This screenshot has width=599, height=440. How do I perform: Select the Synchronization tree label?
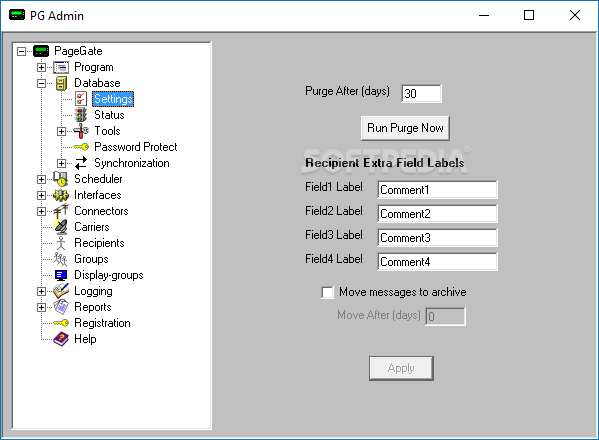(132, 163)
